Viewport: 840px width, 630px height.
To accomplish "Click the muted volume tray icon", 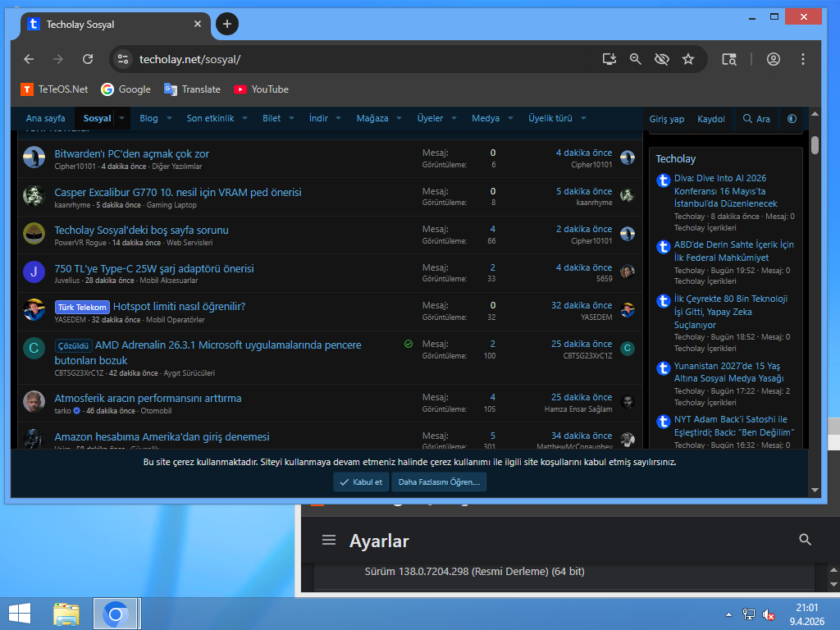I will pos(769,614).
